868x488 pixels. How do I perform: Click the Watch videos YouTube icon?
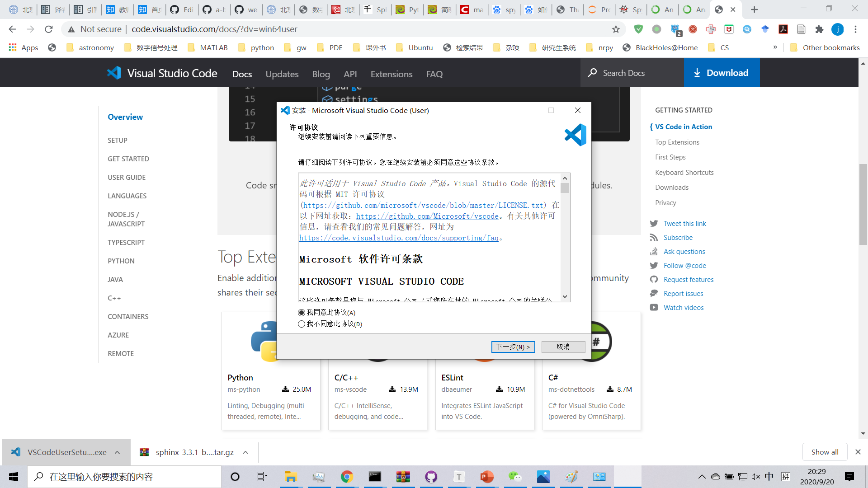coord(654,308)
